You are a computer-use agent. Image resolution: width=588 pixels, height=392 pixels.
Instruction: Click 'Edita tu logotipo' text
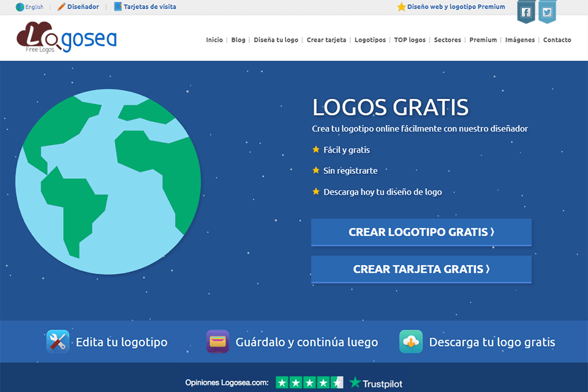point(121,342)
